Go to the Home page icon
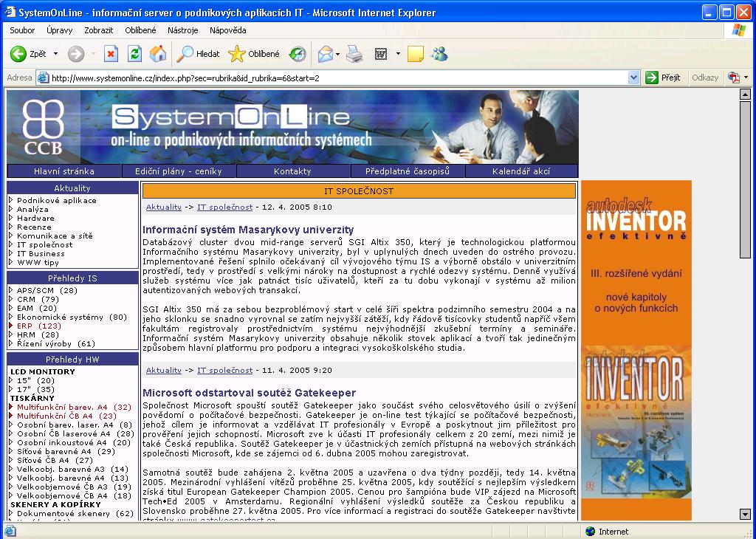Image resolution: width=756 pixels, height=539 pixels. pyautogui.click(x=158, y=54)
